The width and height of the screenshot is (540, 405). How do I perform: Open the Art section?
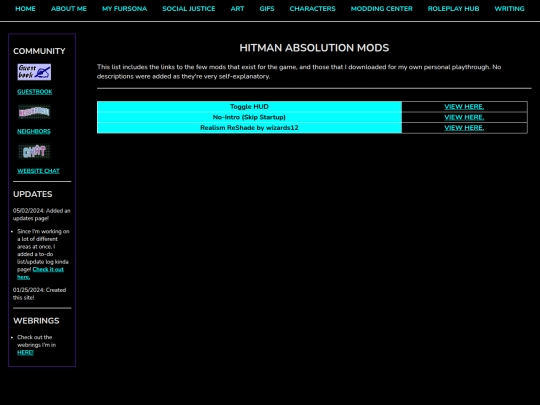(x=237, y=9)
